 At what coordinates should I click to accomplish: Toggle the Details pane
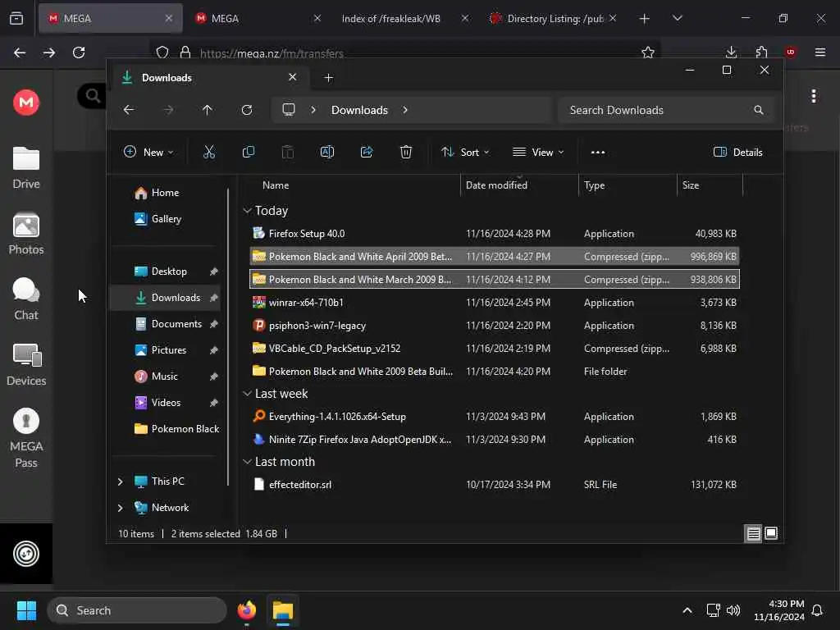pyautogui.click(x=737, y=152)
